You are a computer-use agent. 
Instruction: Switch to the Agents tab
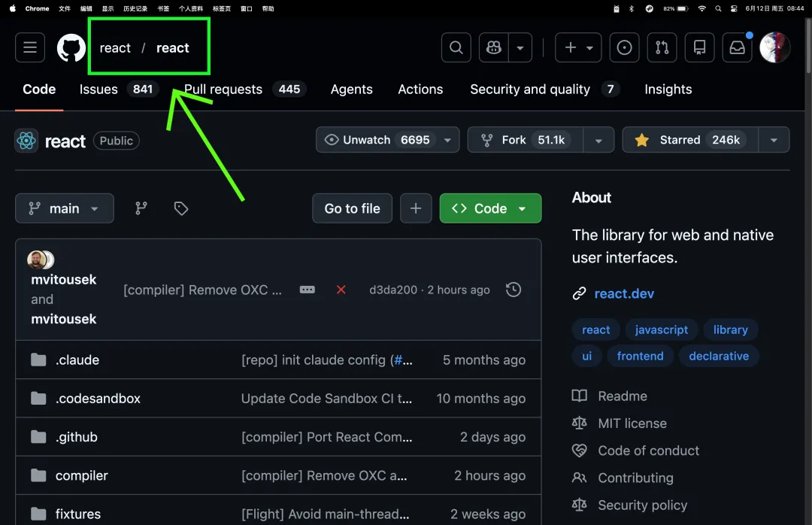[352, 90]
